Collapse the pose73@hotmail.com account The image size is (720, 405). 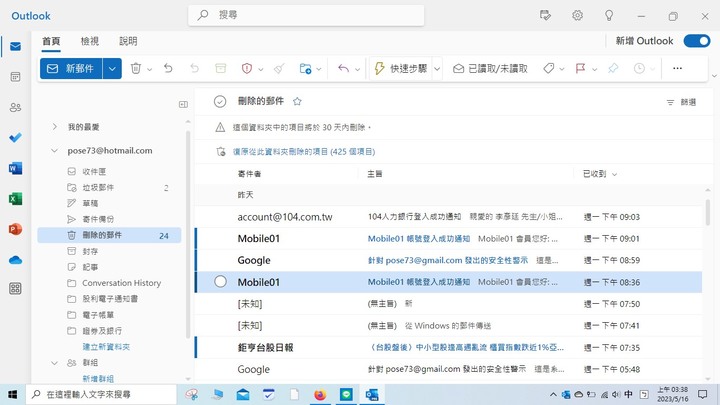coord(55,151)
